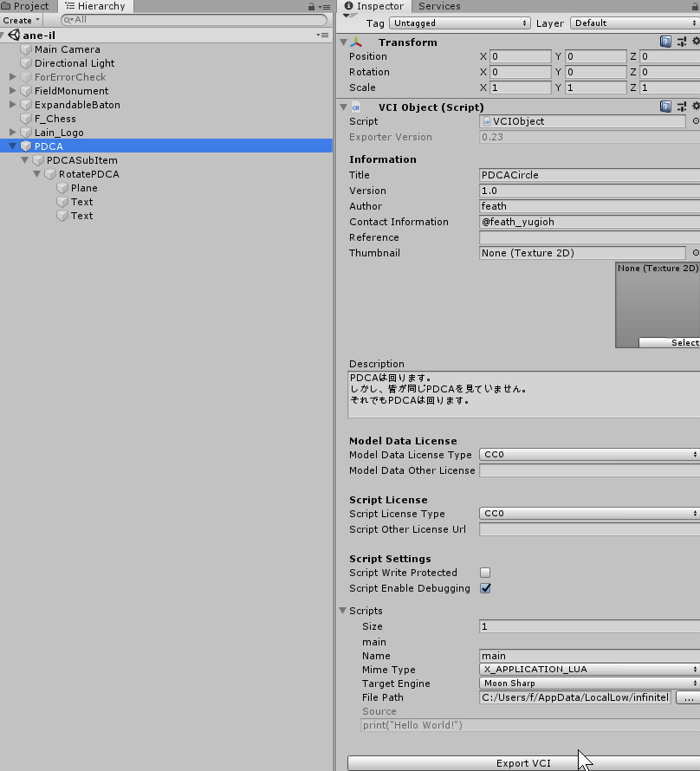Screen dimensions: 700x771
Task: Click Contact Information field
Action: pos(589,222)
